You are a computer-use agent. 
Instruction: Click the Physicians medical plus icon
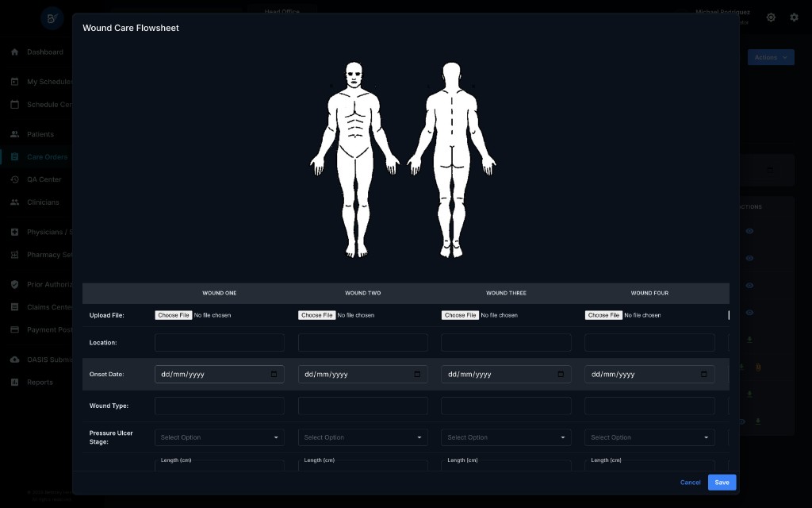click(x=14, y=232)
